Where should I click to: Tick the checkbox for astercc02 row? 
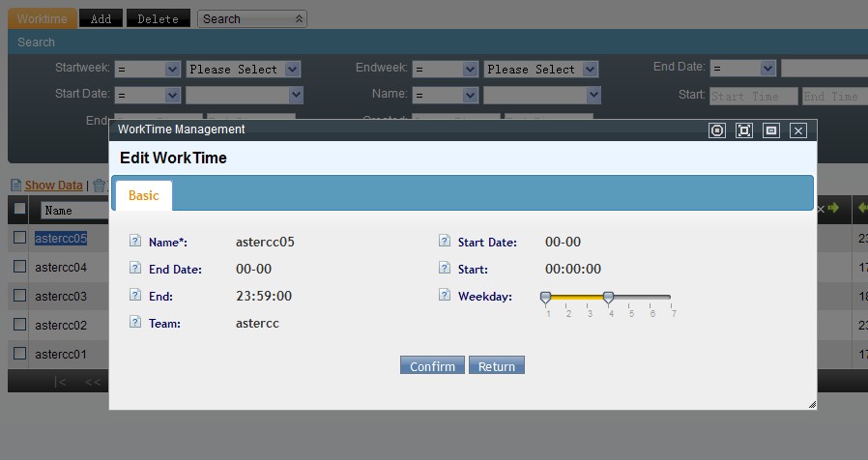(x=19, y=325)
